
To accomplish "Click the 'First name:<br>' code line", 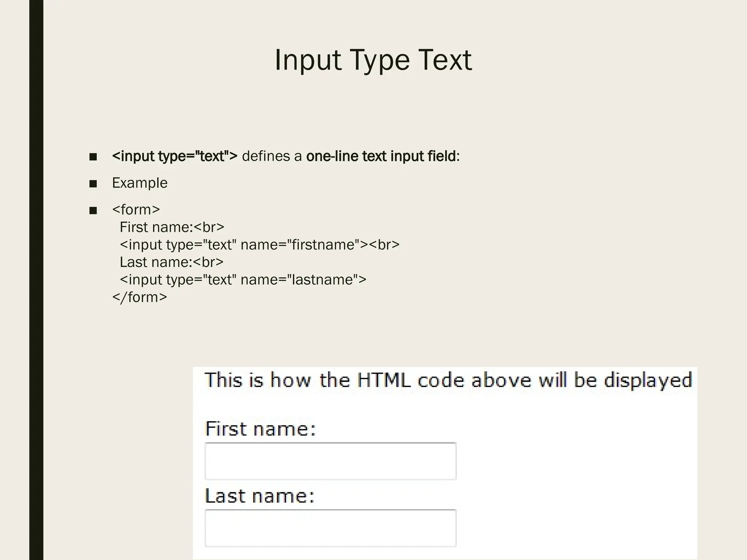I will click(172, 227).
